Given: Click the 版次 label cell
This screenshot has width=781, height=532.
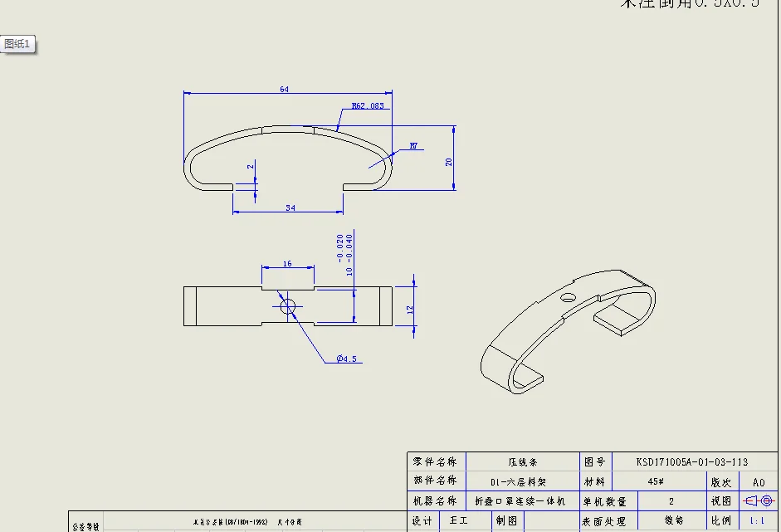Looking at the screenshot, I should coord(722,481).
